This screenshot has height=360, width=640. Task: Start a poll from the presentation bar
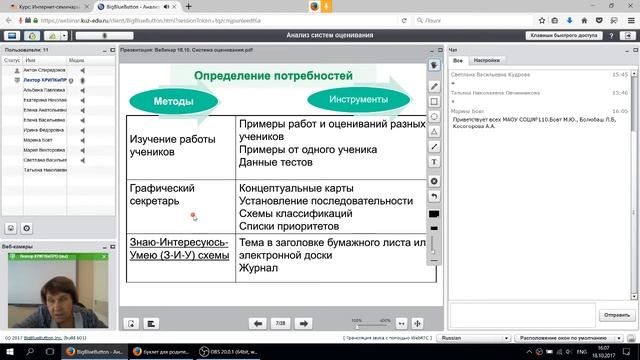pos(151,324)
